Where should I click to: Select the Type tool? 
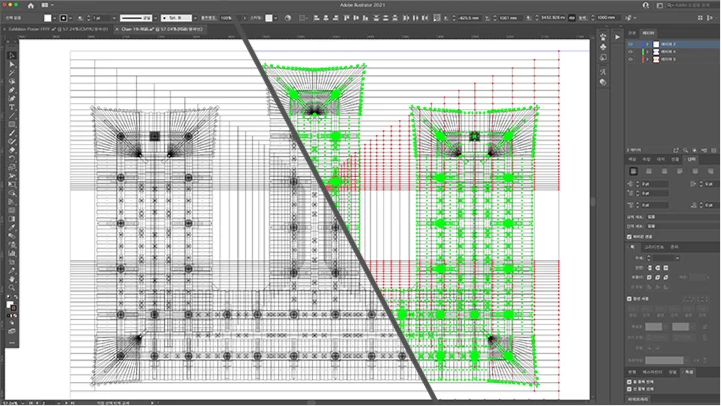[12, 107]
